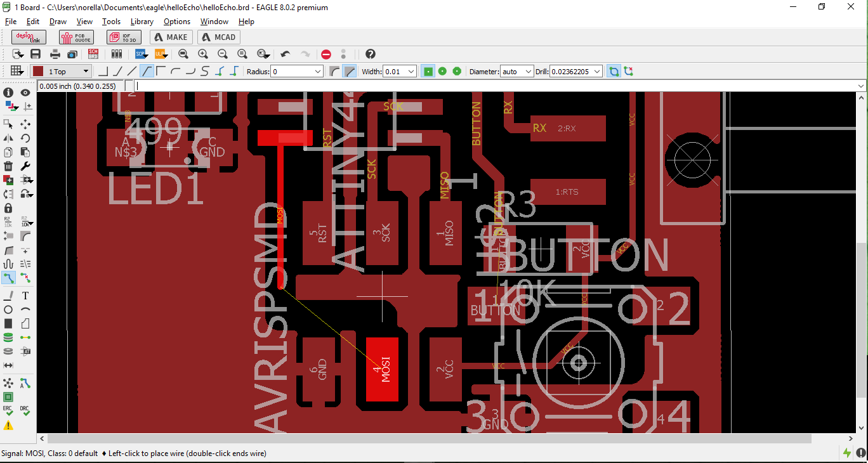Run the DRC check
This screenshot has height=463, width=868.
click(25, 411)
